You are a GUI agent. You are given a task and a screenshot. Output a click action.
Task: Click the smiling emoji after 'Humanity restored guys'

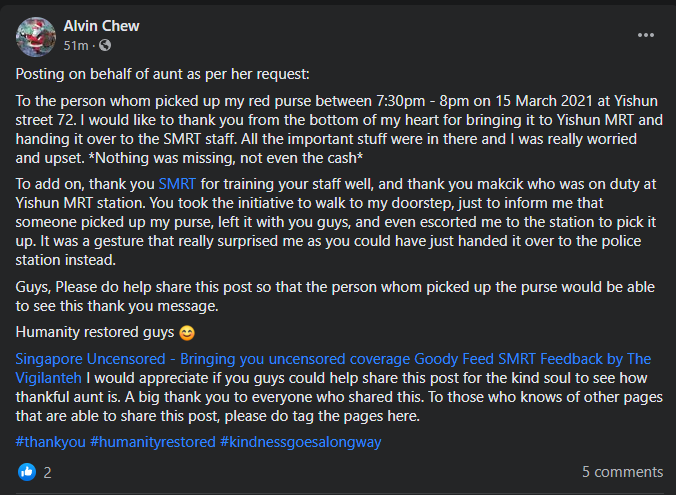point(187,333)
